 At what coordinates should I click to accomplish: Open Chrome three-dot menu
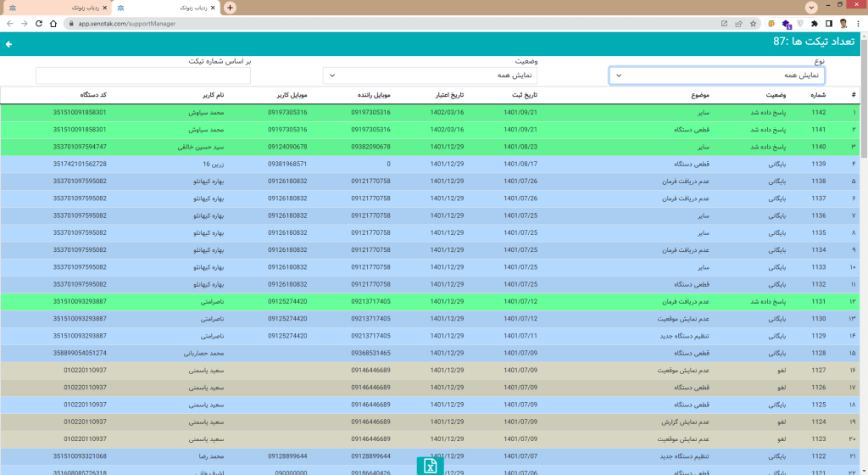858,24
